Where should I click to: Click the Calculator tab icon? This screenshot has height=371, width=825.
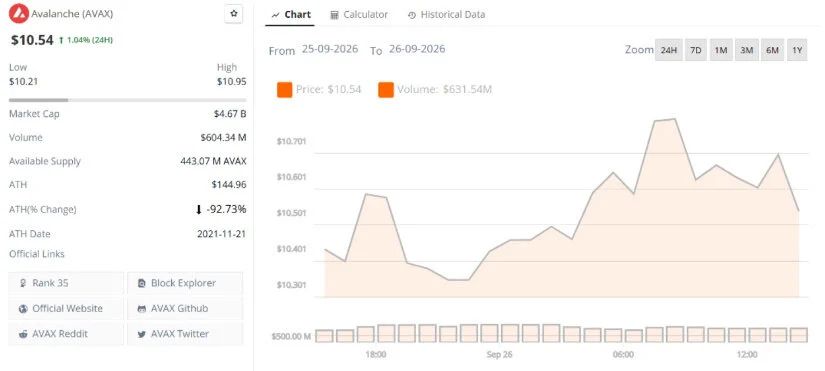click(x=334, y=15)
